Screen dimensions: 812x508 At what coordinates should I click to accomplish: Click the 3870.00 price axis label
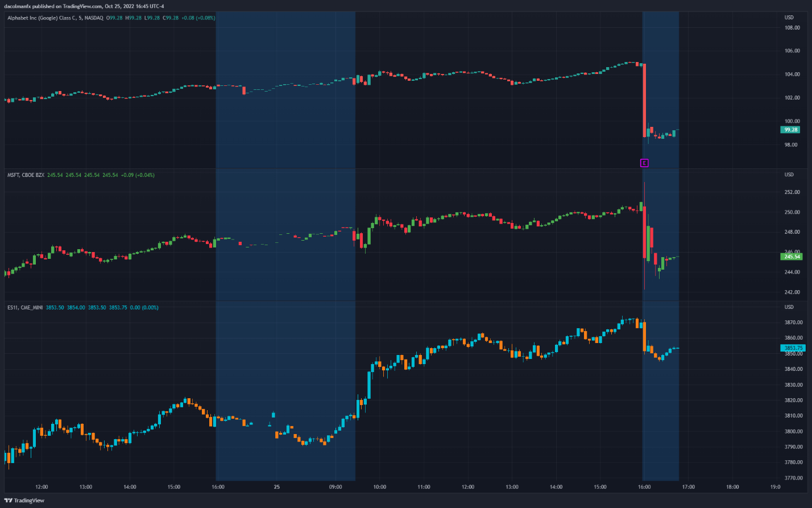(793, 323)
